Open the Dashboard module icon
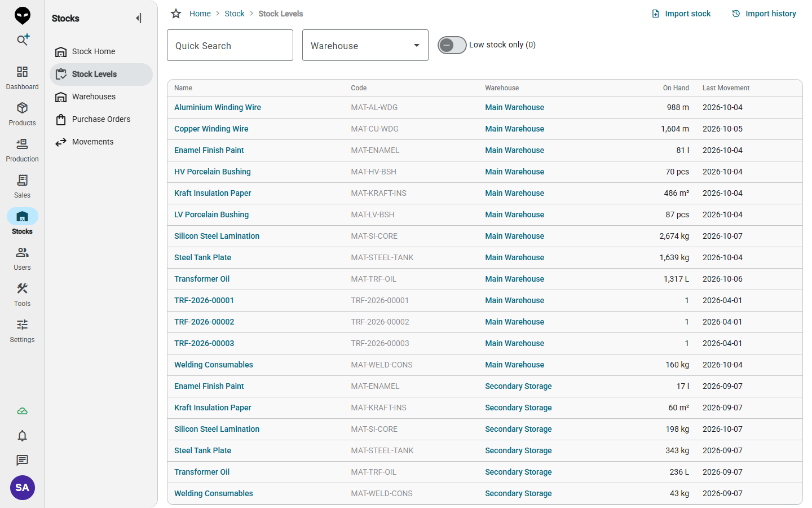Viewport: 812px width, 508px height. tap(22, 78)
